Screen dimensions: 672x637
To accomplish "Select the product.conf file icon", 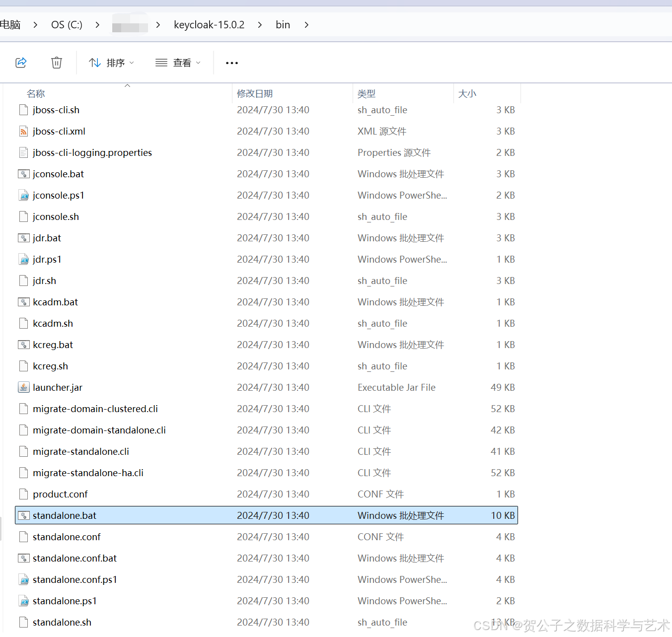I will point(23,494).
